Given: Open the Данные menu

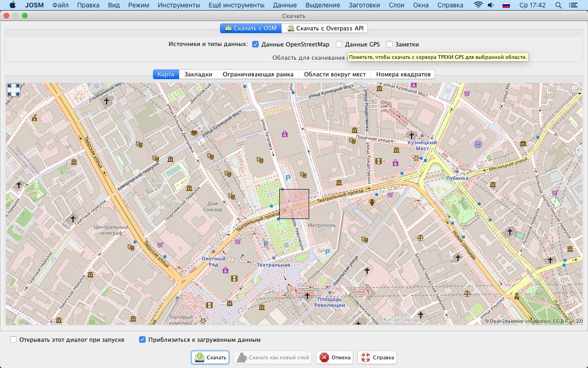Looking at the screenshot, I should 284,6.
